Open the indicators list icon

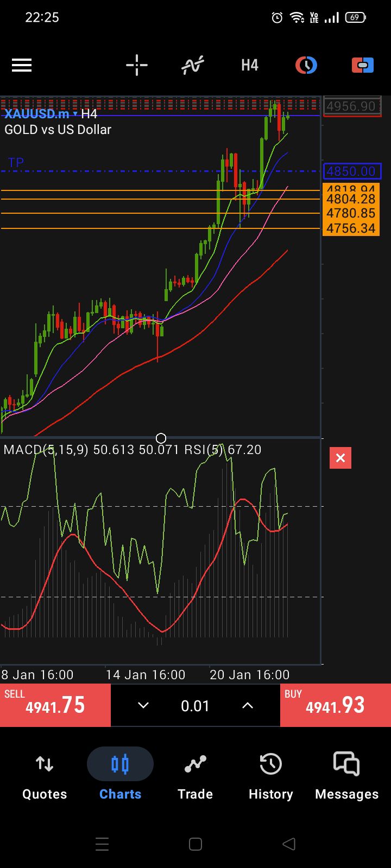(x=193, y=66)
